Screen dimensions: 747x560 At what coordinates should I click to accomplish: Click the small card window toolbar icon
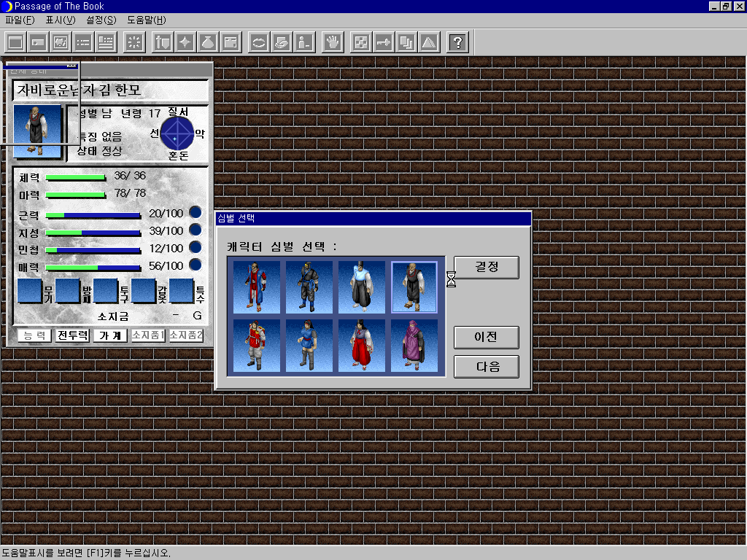pyautogui.click(x=38, y=42)
